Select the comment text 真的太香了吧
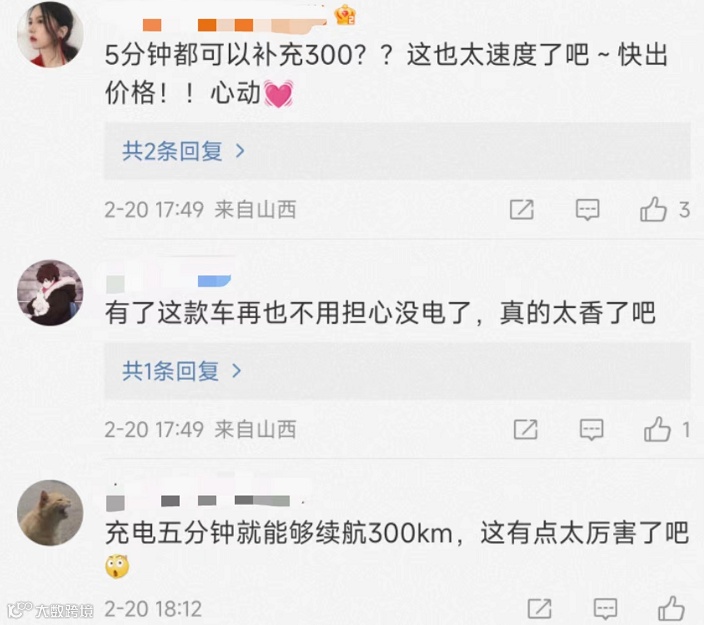 point(578,313)
